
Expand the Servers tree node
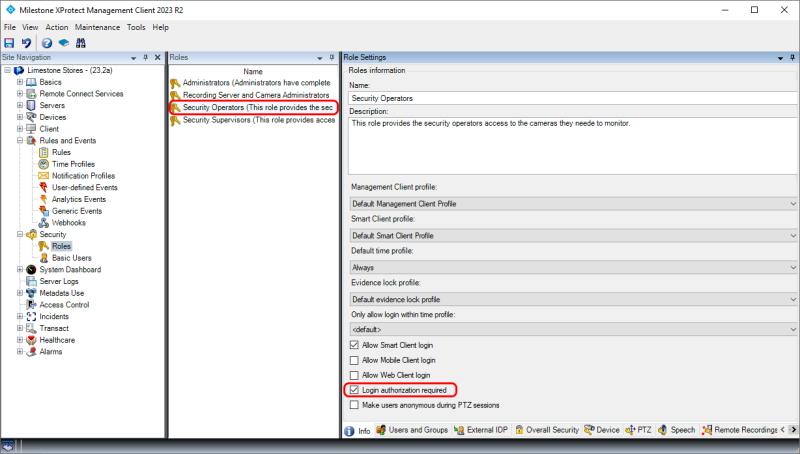coord(20,106)
